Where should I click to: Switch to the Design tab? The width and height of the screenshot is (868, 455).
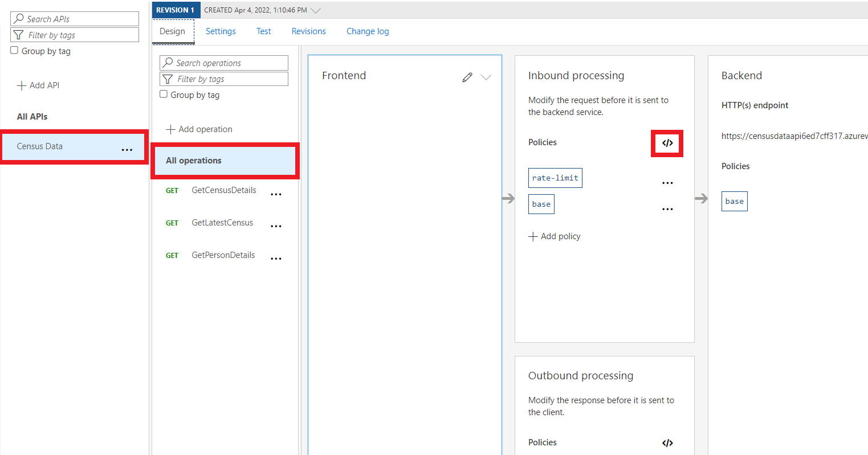click(173, 31)
